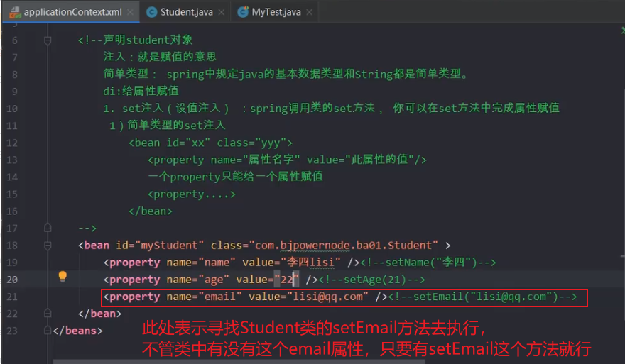Close the applicationContext.xml tab
The image size is (625, 364).
tap(130, 12)
